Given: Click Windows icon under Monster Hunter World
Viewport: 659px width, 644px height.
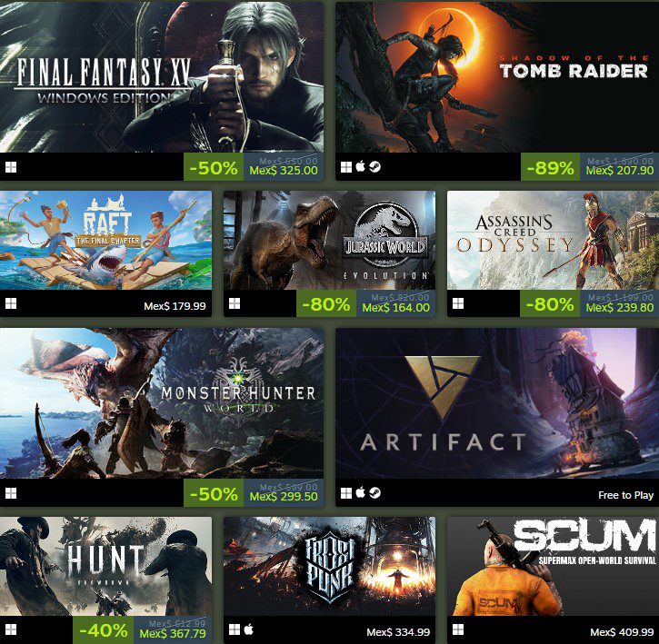Looking at the screenshot, I should 11,493.
